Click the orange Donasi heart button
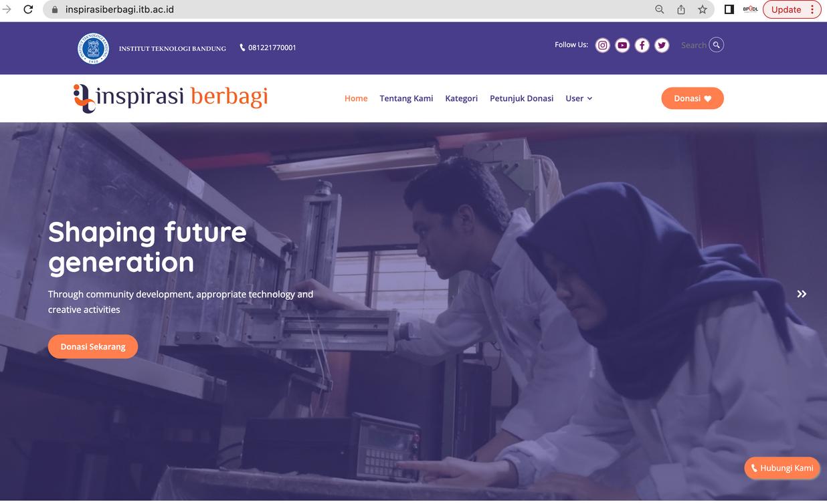 click(693, 98)
